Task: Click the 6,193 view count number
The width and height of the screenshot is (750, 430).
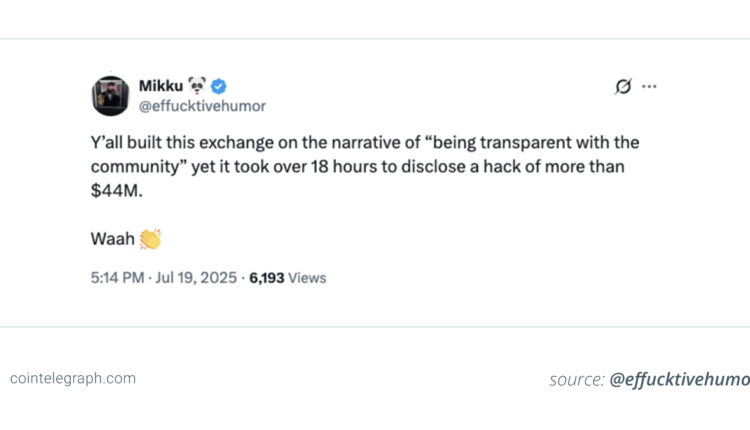Action: point(264,278)
